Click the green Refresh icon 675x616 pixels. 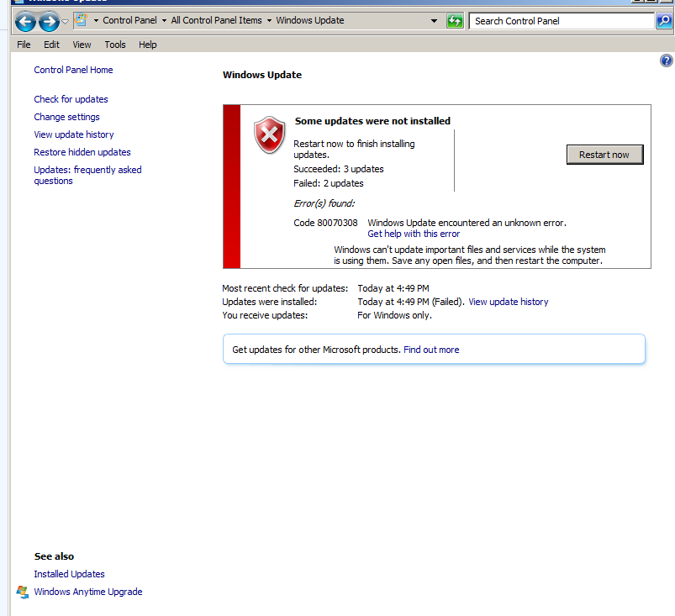455,21
